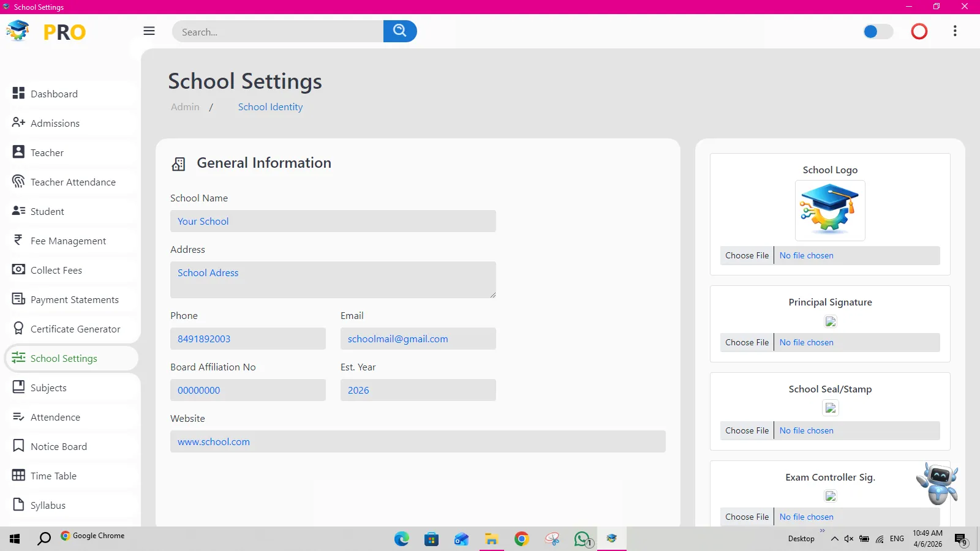Click the Search box in header
Viewport: 980px width, 551px height.
click(x=277, y=31)
